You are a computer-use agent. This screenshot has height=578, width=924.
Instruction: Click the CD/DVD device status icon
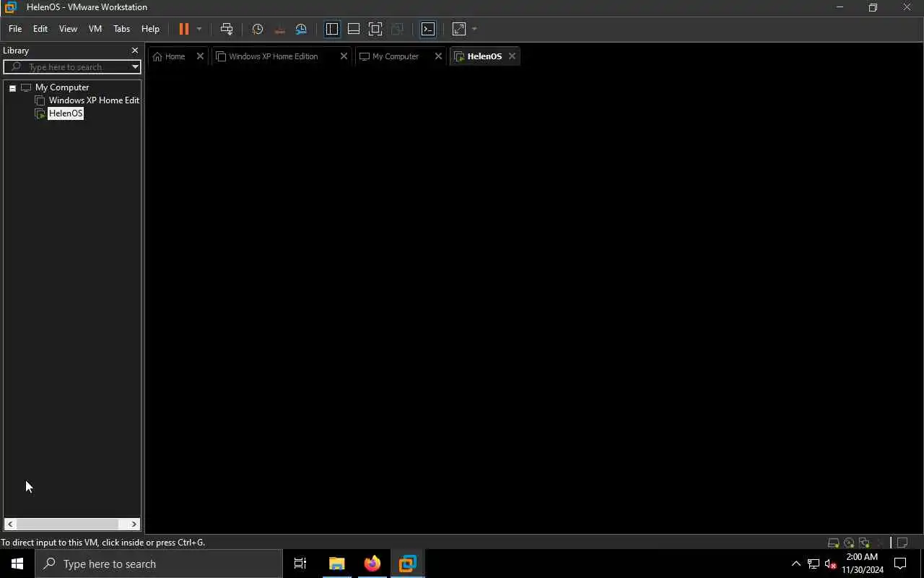(849, 543)
